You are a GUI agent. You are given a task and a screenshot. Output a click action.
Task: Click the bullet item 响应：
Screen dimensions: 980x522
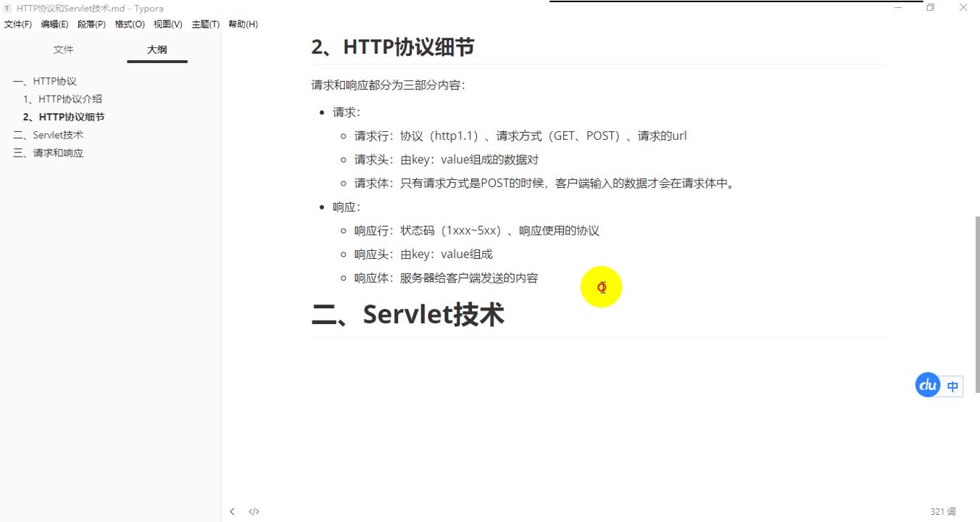[x=346, y=207]
